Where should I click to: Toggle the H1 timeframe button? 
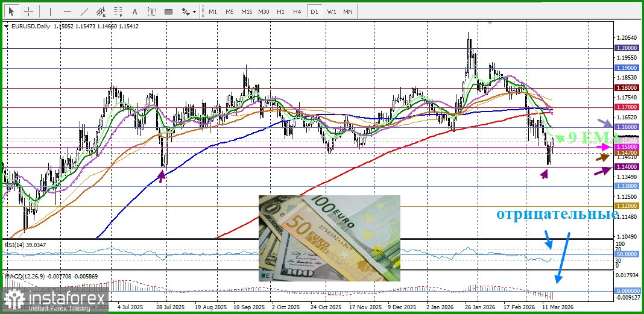point(280,11)
